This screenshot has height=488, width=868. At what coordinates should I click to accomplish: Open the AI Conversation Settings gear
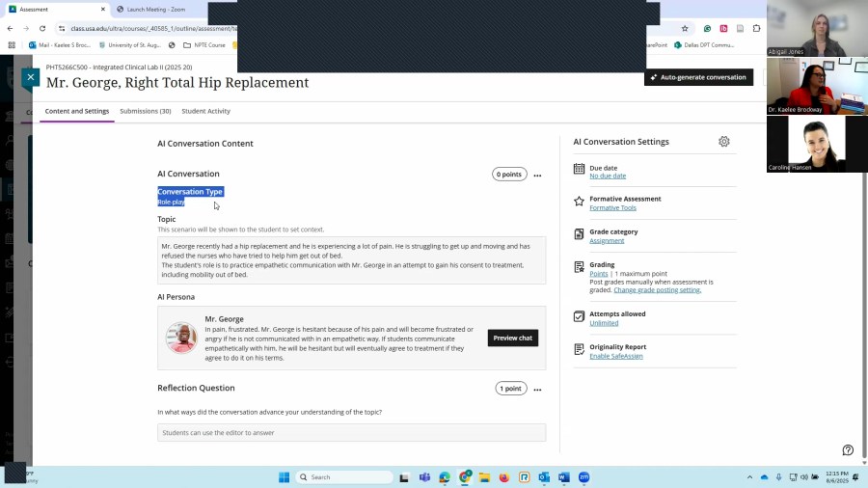[x=724, y=142]
